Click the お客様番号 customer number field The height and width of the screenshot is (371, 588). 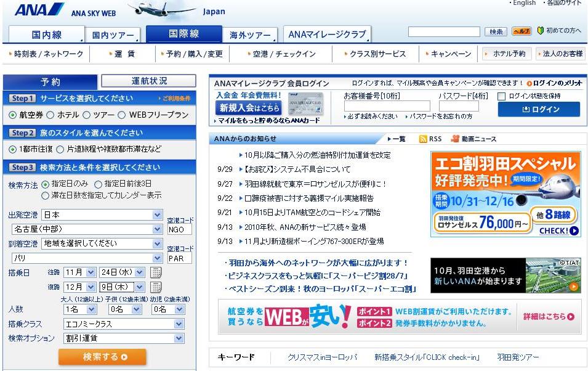tap(387, 107)
